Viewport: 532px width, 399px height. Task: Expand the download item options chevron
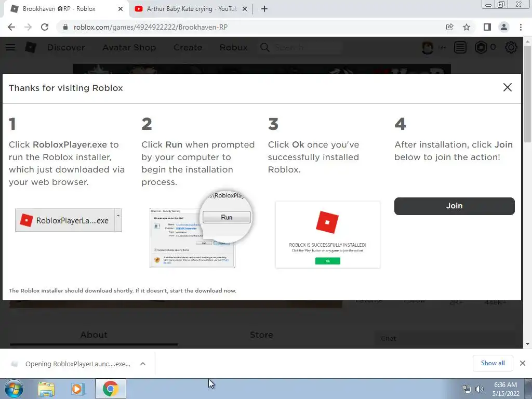coord(143,364)
